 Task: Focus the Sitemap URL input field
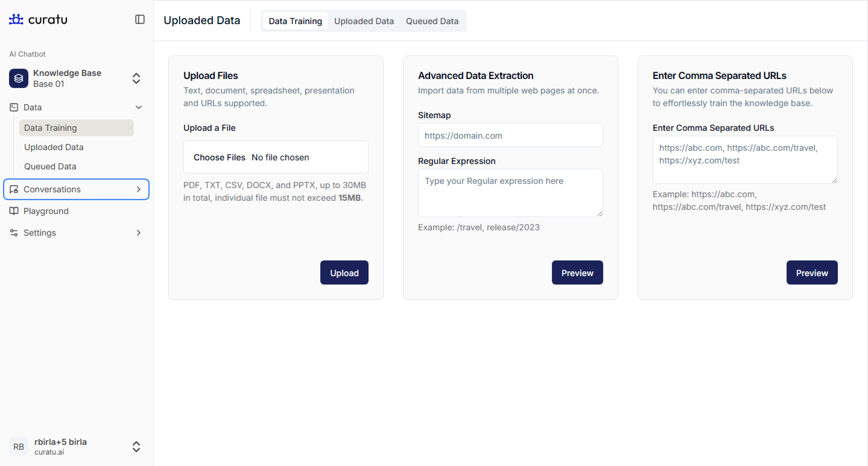(x=510, y=135)
